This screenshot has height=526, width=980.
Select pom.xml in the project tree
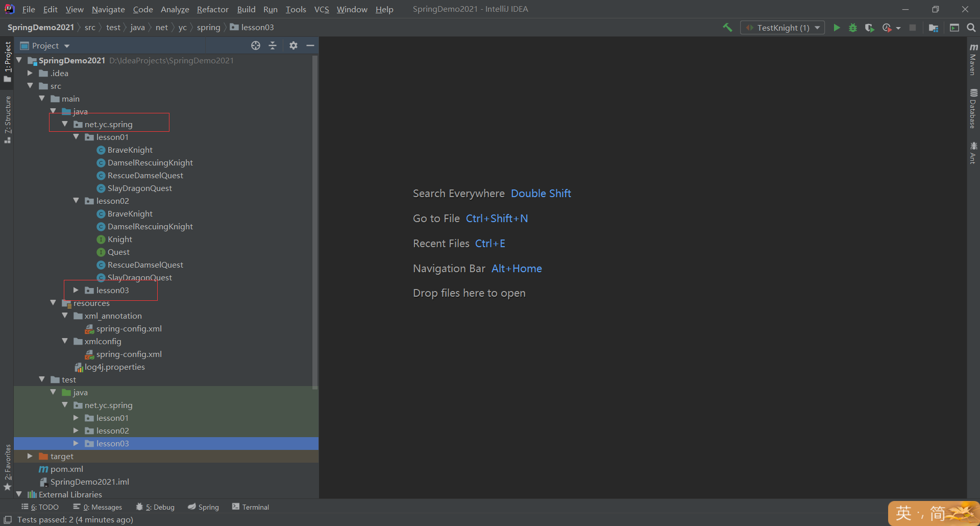tap(66, 469)
